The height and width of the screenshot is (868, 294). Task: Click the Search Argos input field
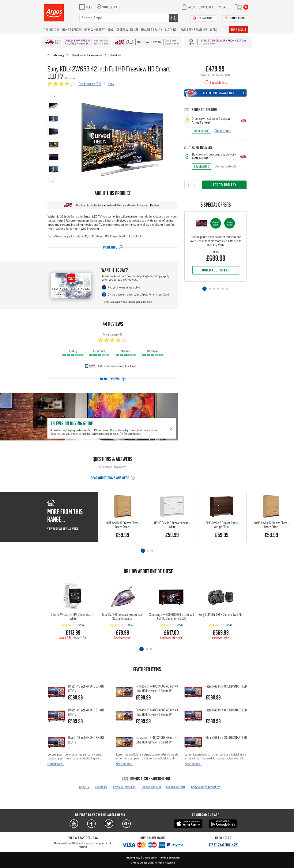124,18
